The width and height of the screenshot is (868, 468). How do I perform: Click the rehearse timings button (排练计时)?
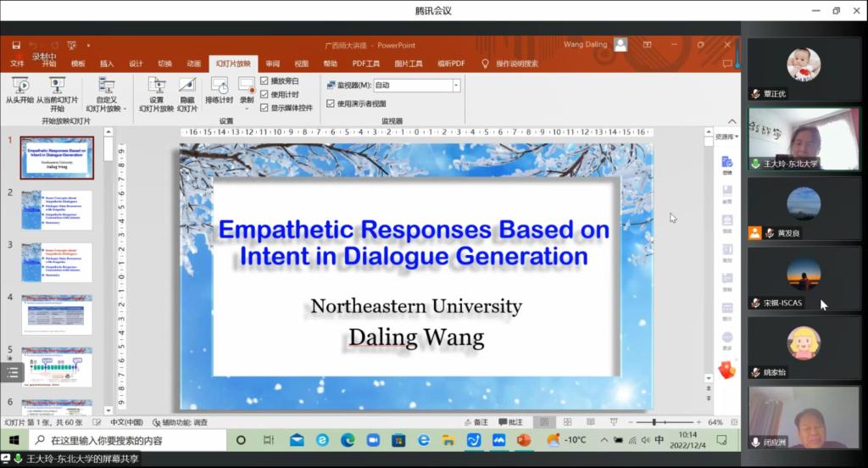click(x=219, y=91)
